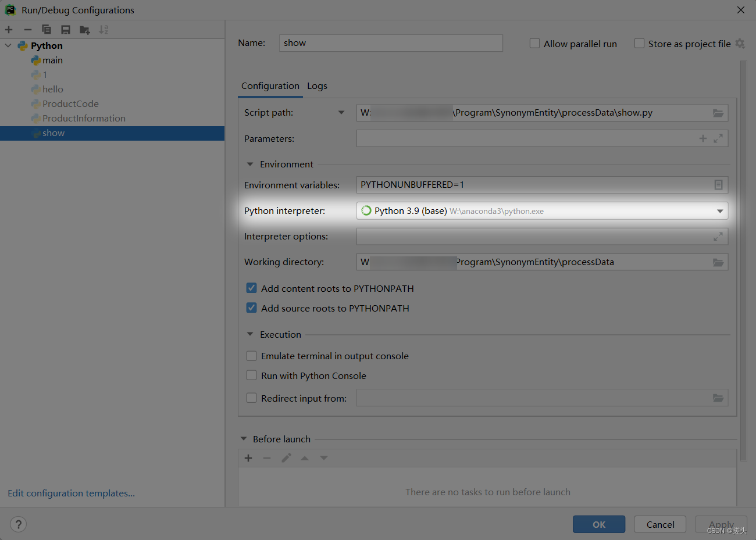Open the Python interpreter dropdown
The image size is (756, 540).
tap(721, 210)
